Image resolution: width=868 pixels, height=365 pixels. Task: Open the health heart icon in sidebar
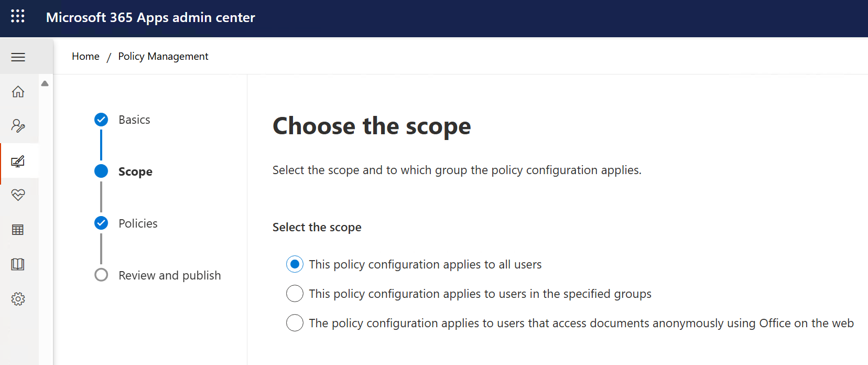(x=18, y=195)
